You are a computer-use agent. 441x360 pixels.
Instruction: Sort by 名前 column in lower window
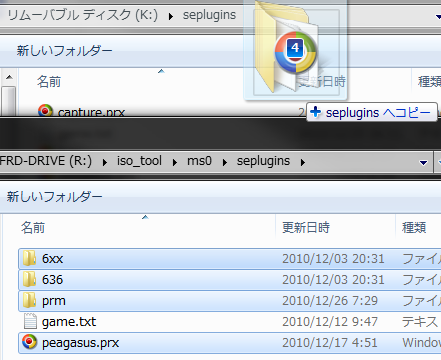point(33,228)
